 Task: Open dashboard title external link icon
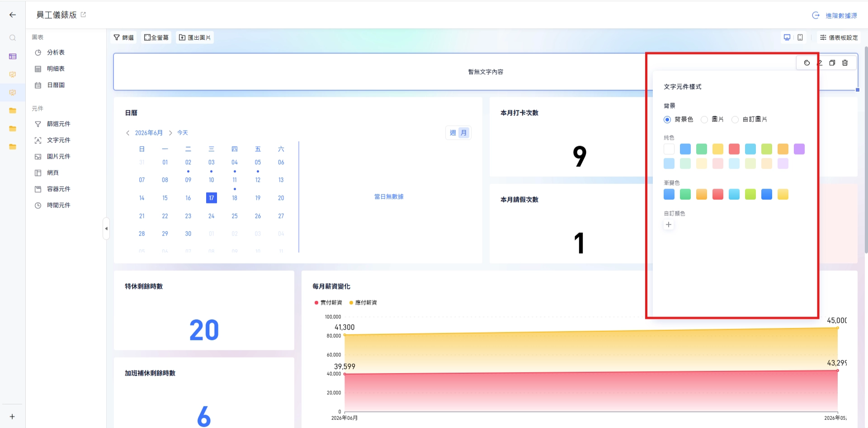click(x=83, y=14)
